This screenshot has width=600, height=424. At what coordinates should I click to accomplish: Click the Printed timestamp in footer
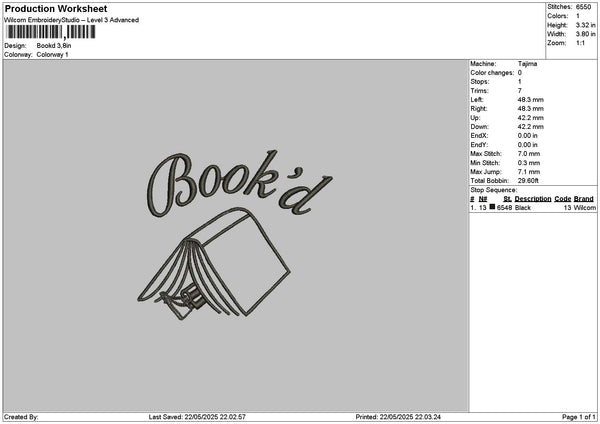[x=398, y=417]
